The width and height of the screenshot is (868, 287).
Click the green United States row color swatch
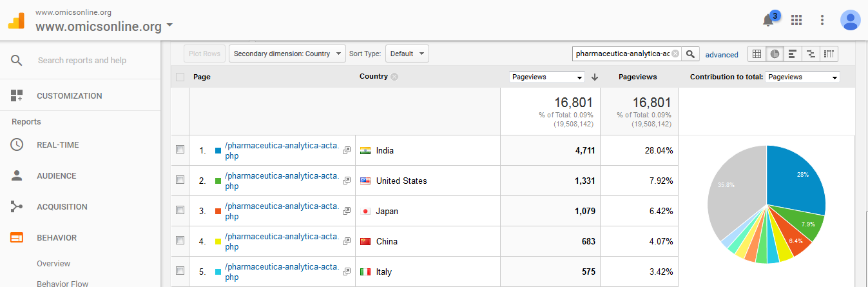click(218, 181)
